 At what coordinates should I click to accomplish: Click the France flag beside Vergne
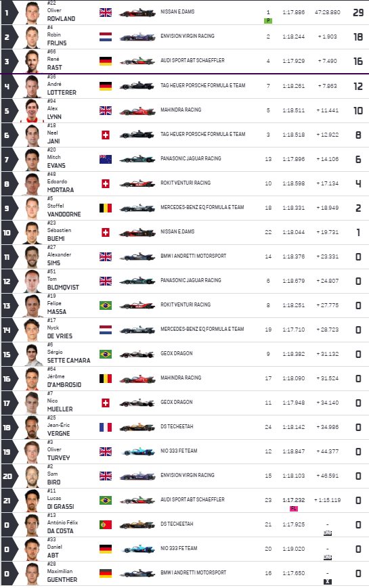point(106,427)
